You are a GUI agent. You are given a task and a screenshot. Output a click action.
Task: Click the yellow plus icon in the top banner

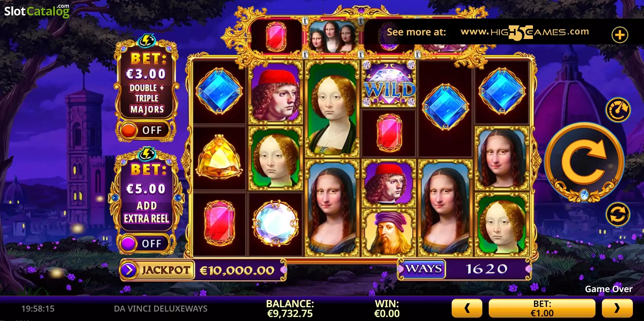pyautogui.click(x=620, y=35)
